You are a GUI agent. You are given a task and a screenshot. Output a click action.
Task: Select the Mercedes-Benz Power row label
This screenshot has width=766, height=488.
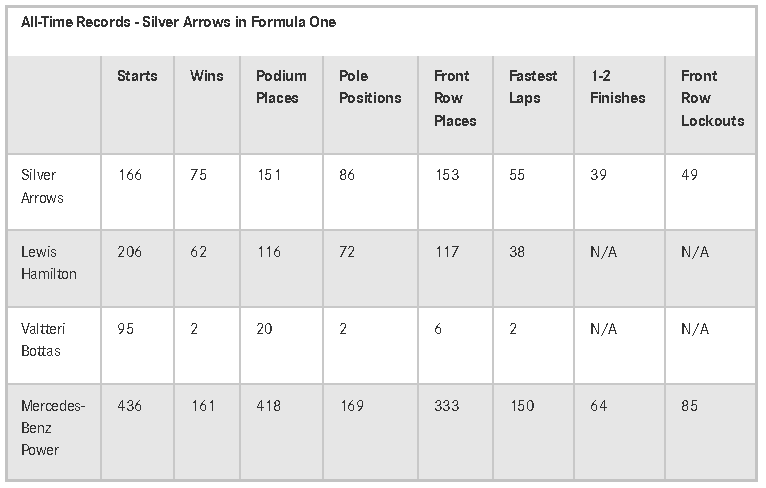click(53, 427)
